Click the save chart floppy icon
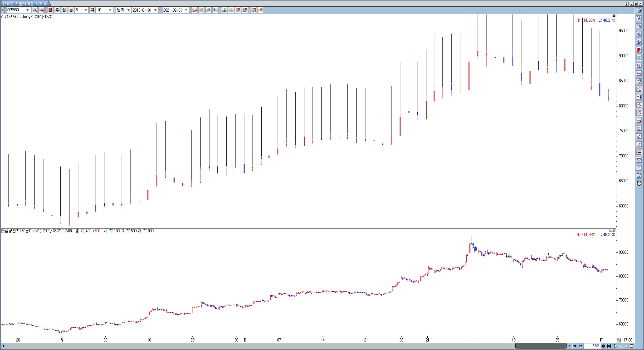The image size is (644, 350). [254, 10]
